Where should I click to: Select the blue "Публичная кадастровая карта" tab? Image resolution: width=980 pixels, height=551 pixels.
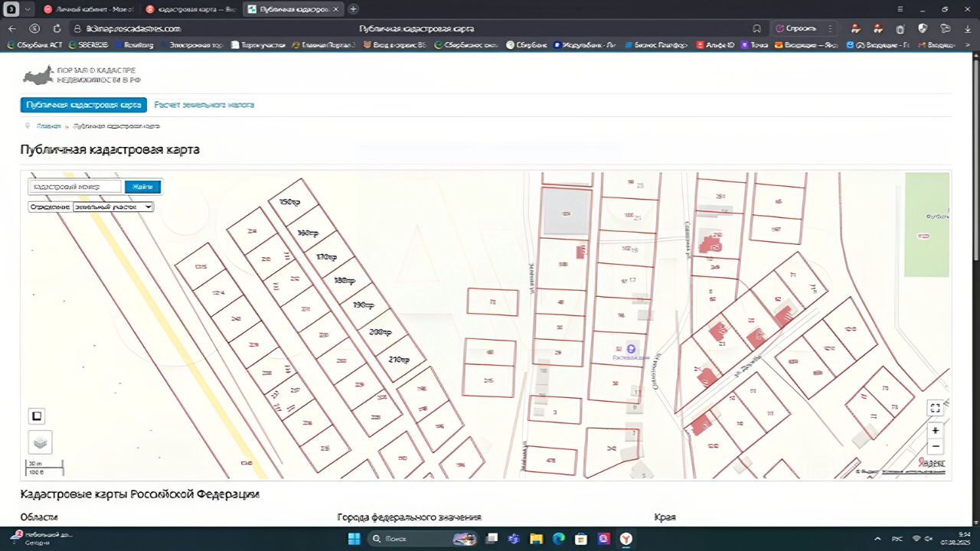tap(83, 105)
